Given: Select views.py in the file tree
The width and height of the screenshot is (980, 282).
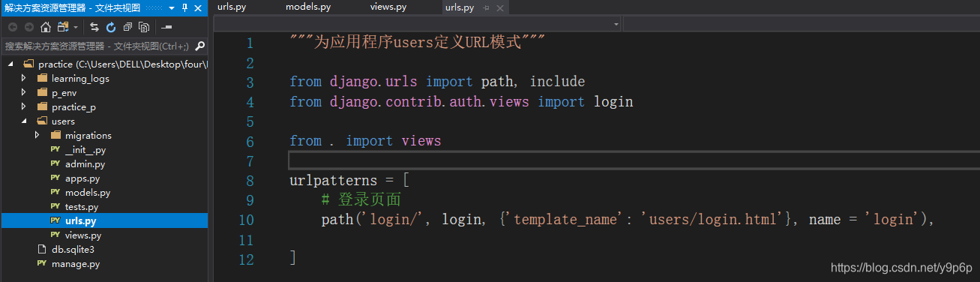Looking at the screenshot, I should [x=82, y=235].
